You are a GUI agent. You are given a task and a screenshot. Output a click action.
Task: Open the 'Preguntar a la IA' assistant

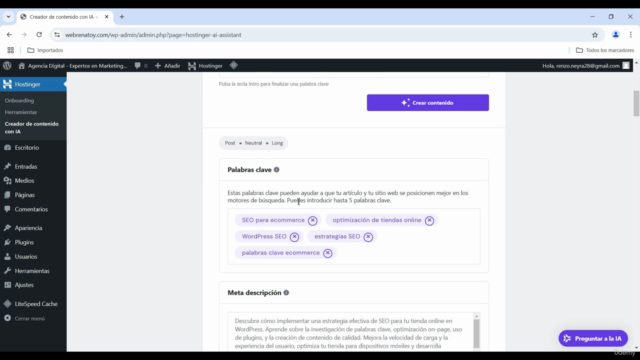[593, 338]
